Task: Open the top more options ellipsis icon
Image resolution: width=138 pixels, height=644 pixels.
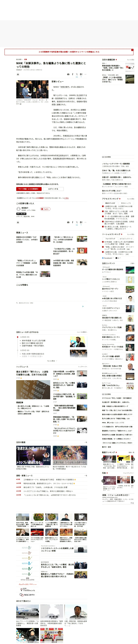Action: [85, 74]
